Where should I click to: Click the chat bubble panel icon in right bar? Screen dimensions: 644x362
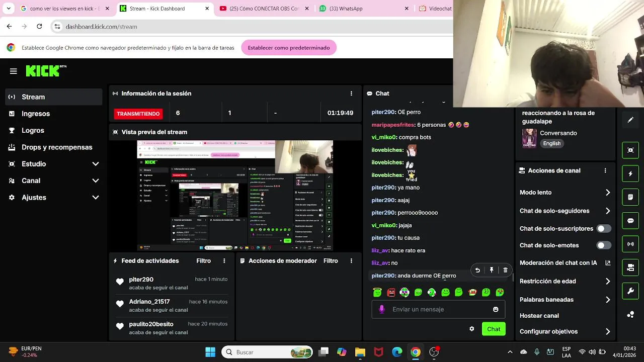tap(630, 221)
